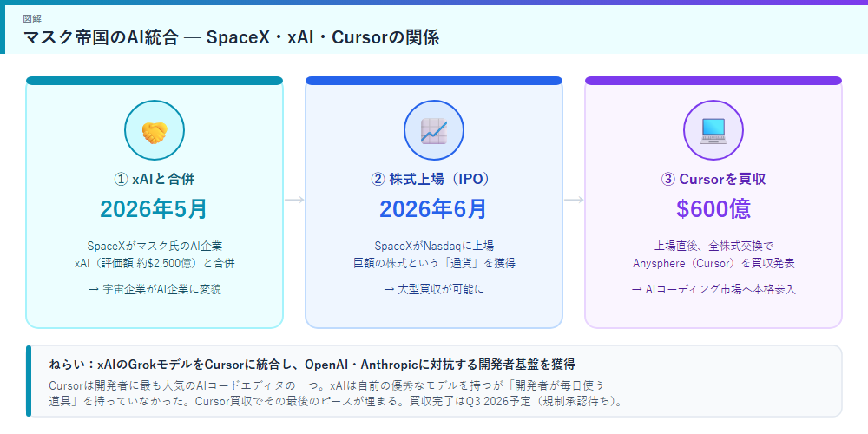Click the title 'マスク帝国のAI統合'

tap(102, 37)
